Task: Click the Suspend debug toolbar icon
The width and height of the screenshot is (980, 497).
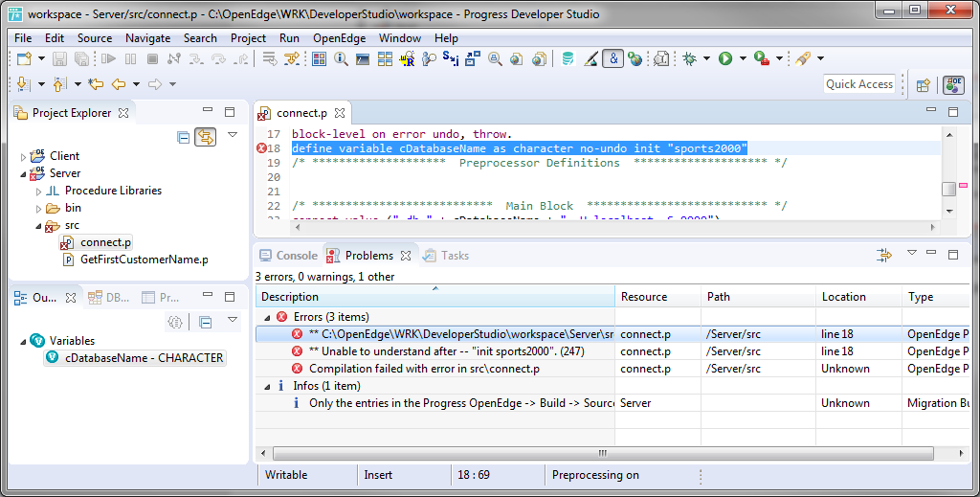Action: [x=130, y=58]
